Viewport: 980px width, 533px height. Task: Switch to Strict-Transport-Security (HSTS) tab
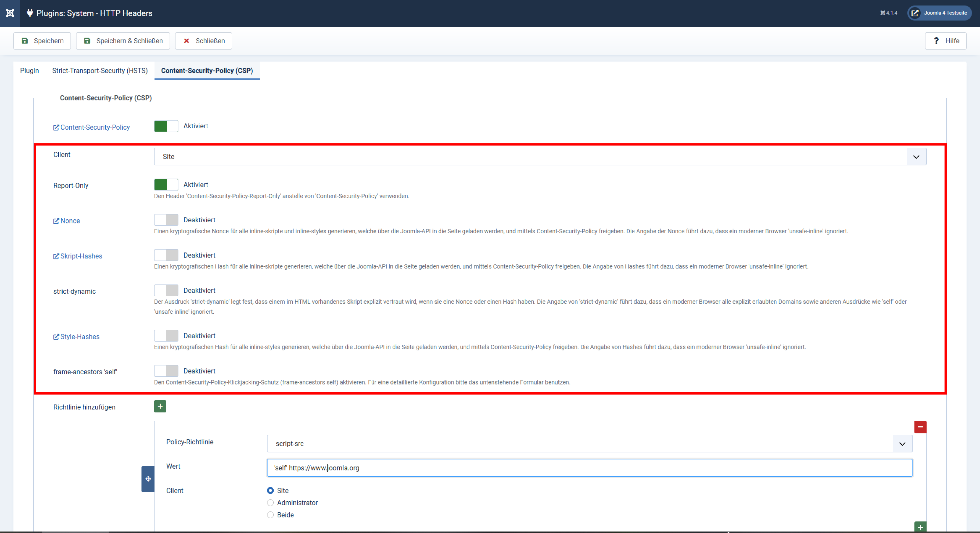tap(100, 71)
